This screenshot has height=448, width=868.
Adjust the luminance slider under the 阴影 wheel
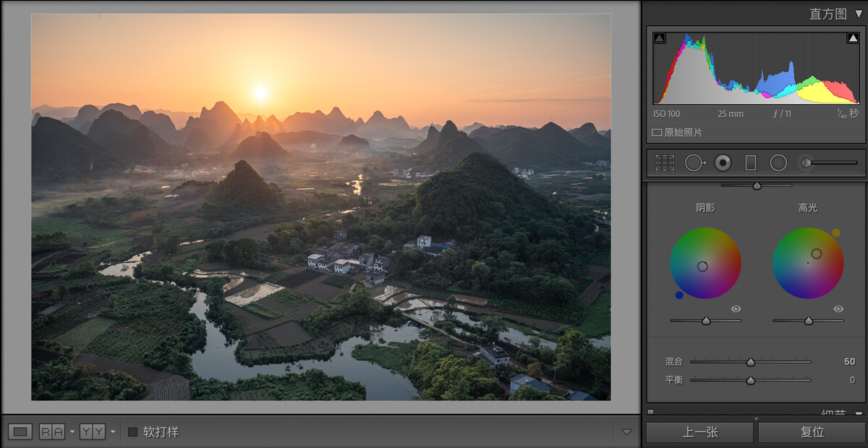point(705,321)
